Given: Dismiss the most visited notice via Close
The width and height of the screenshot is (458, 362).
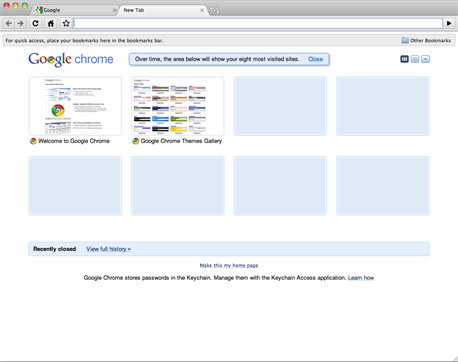Looking at the screenshot, I should [315, 59].
